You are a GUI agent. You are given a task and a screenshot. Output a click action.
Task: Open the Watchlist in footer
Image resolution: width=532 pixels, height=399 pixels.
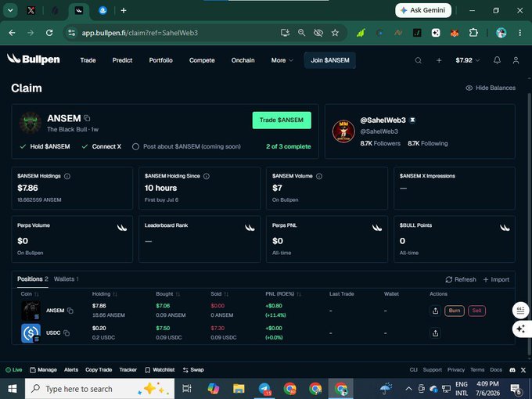click(x=160, y=370)
